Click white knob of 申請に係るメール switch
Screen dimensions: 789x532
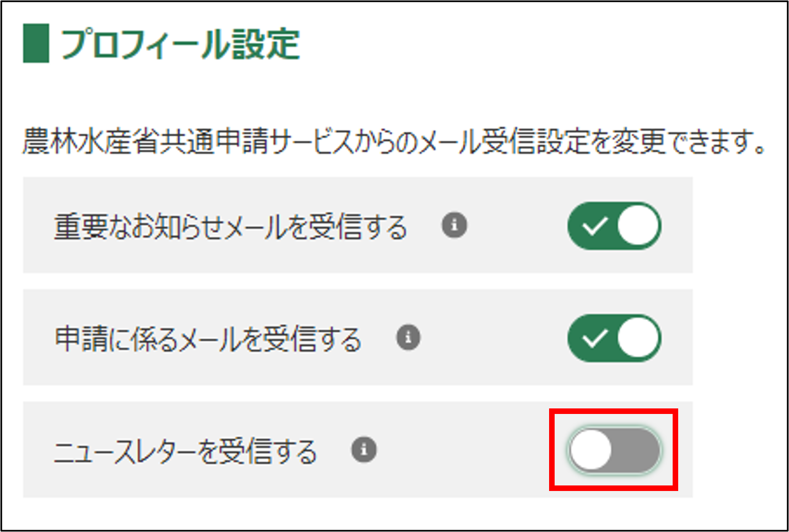tap(637, 338)
